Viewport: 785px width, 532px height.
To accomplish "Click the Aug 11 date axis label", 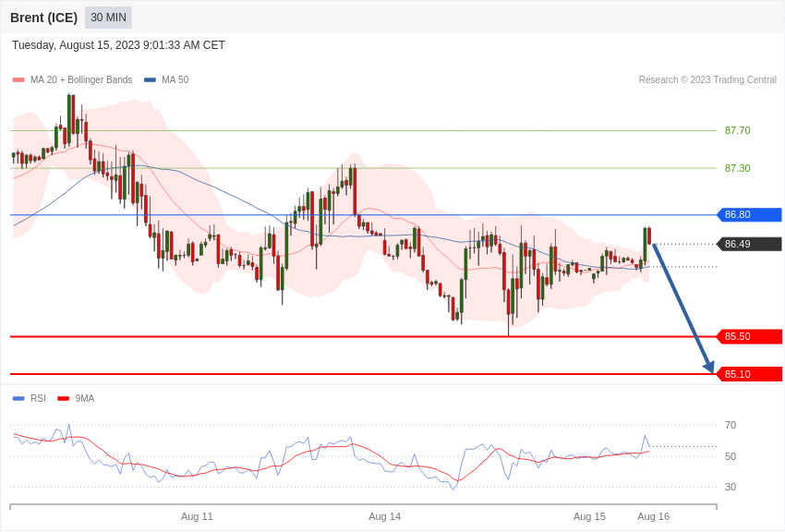I will click(197, 516).
